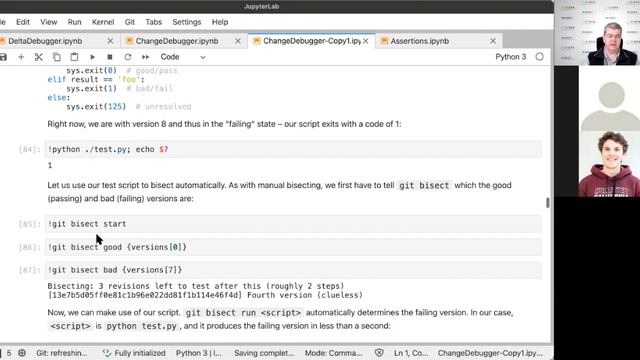Screen dimensions: 640x360
Task: Insert a new cell with the plus icon
Action: click(x=21, y=57)
